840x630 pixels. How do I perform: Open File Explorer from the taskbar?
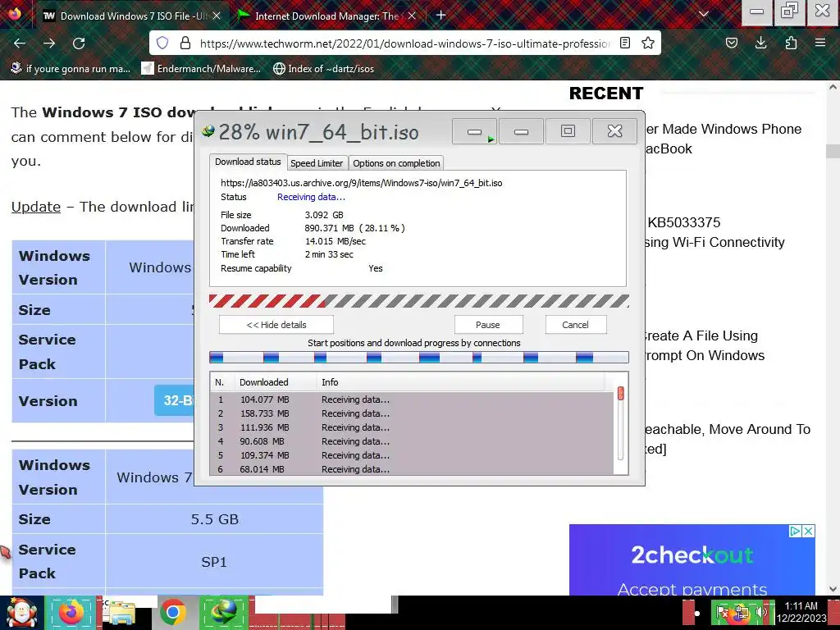[x=121, y=613]
